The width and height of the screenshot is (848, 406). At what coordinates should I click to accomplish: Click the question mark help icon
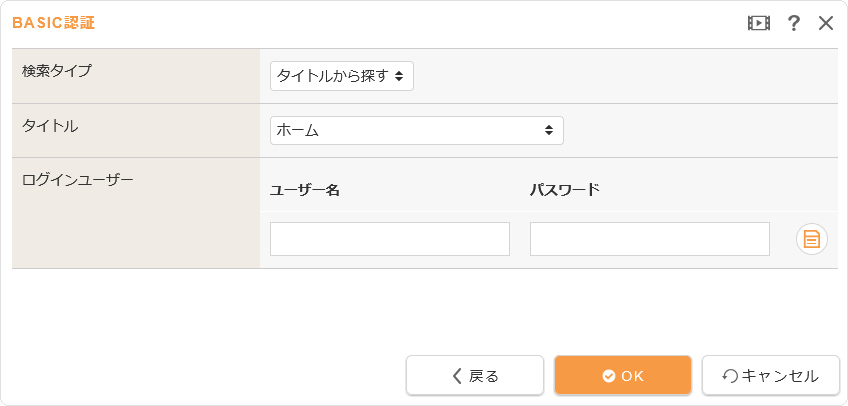tap(794, 23)
